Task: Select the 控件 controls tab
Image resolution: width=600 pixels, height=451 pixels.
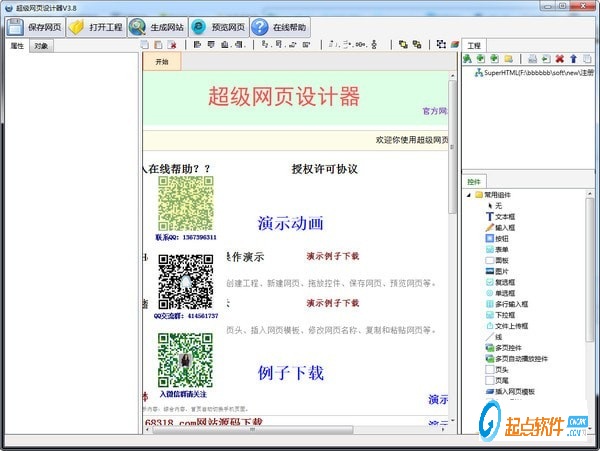Action: tap(474, 182)
